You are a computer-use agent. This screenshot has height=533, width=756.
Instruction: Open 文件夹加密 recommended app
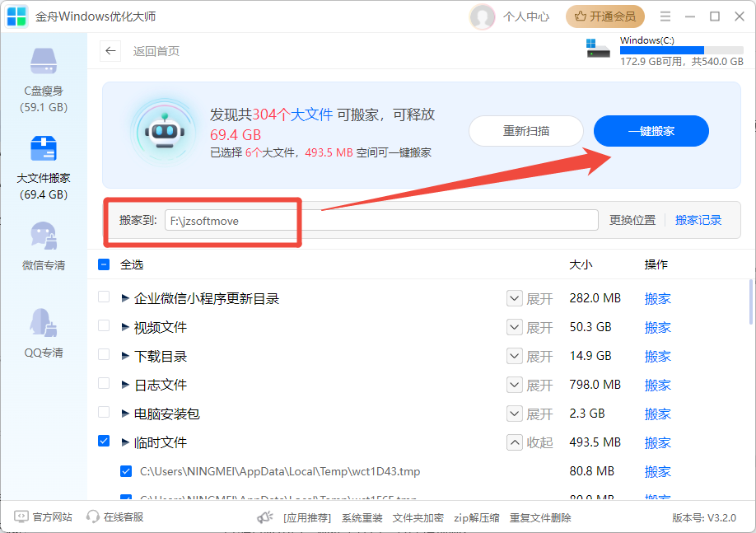coord(418,518)
